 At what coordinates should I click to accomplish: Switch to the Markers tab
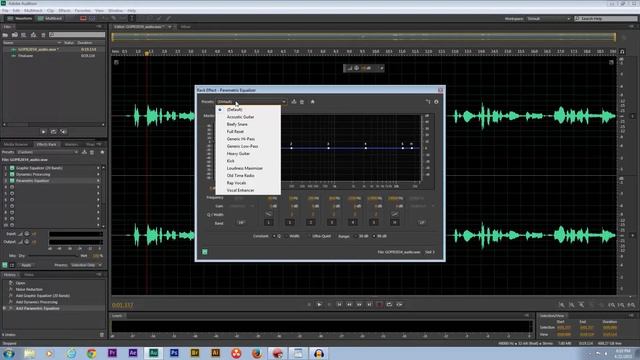(71, 144)
